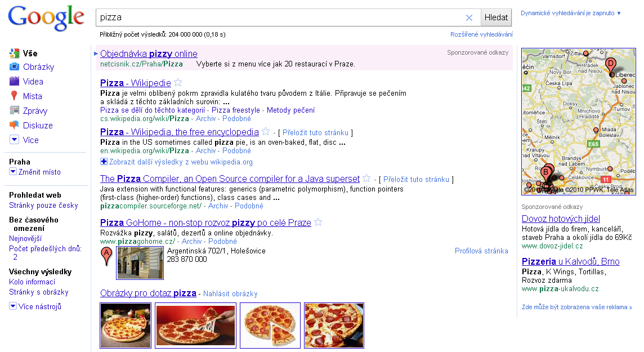
Task: Open the Pizza - Wikipedie result
Action: [x=136, y=83]
